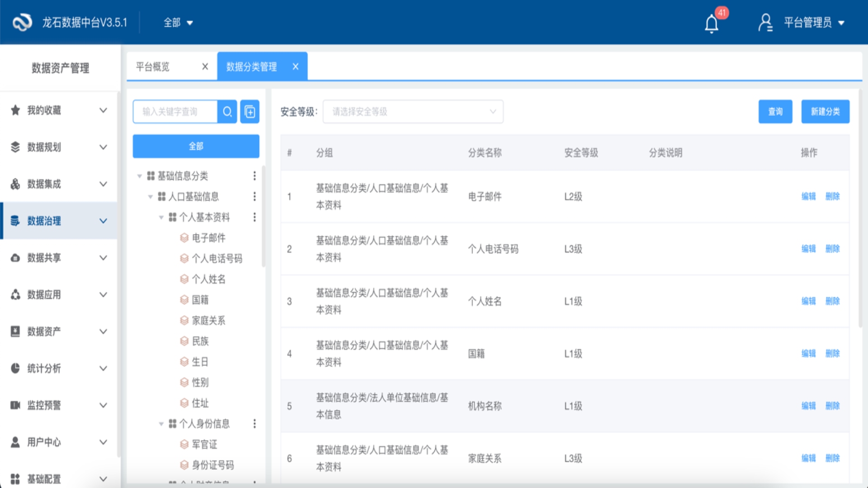Click the 数据集成 sidebar icon
Image resolution: width=868 pixels, height=488 pixels.
coord(15,184)
